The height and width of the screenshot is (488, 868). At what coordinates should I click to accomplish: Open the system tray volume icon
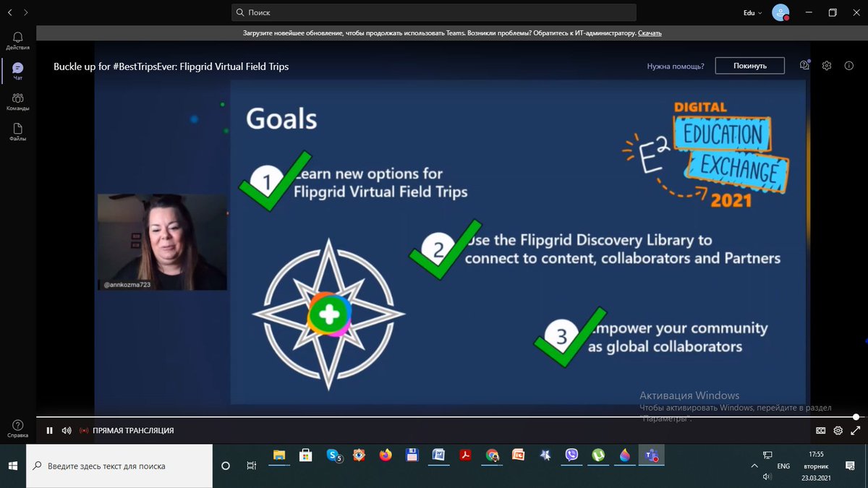pyautogui.click(x=767, y=477)
